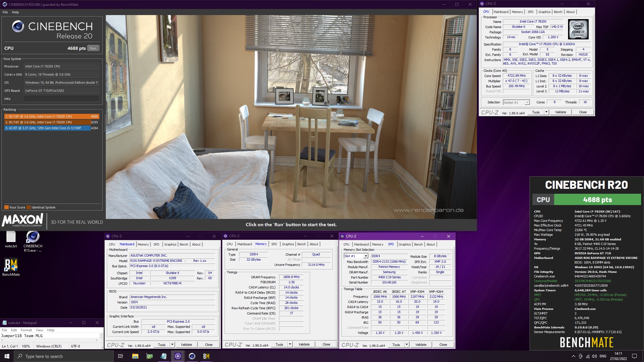Open Task View on the taskbar

pos(121,356)
